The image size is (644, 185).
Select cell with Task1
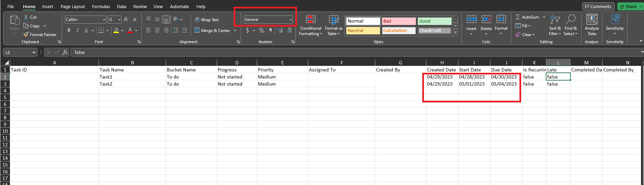coord(132,77)
